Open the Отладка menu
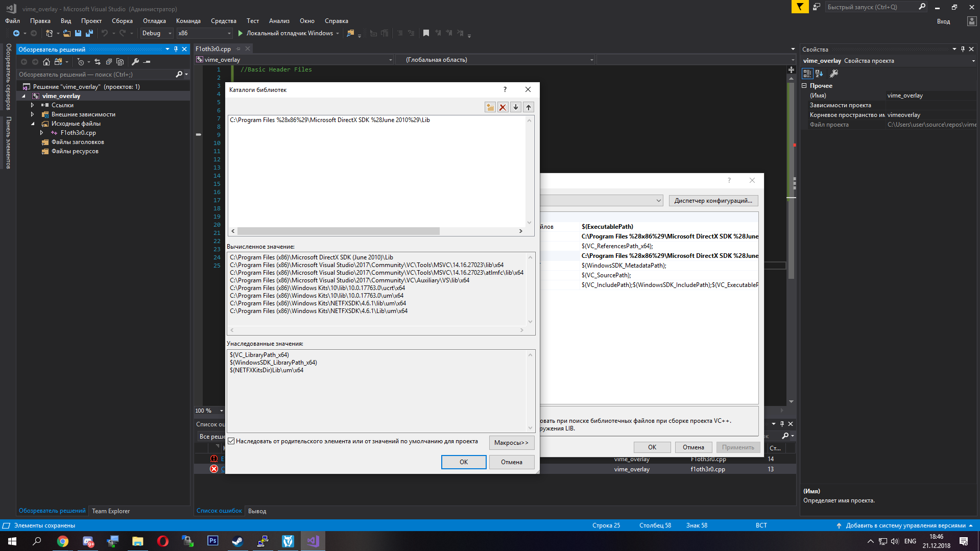The image size is (980, 551). 154,21
